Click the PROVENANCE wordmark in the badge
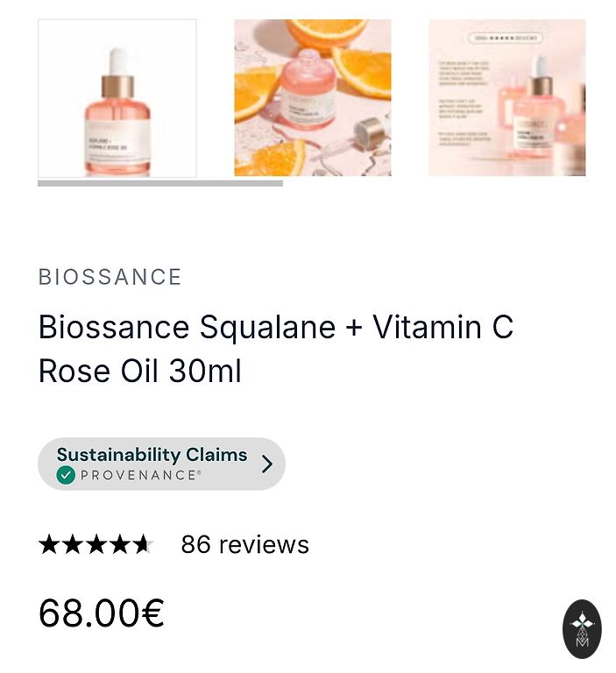Viewport: 616px width, 673px height. pyautogui.click(x=140, y=475)
